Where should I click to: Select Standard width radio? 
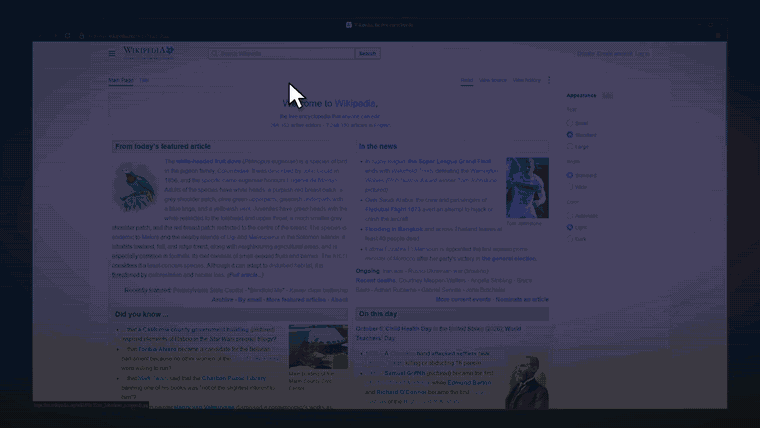[x=570, y=175]
